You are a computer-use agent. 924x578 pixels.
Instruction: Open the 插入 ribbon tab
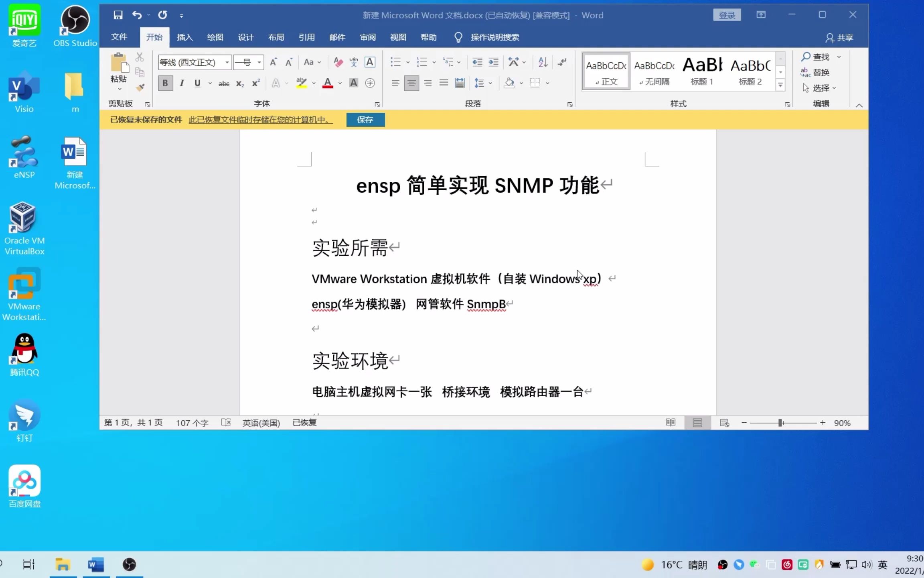tap(184, 37)
